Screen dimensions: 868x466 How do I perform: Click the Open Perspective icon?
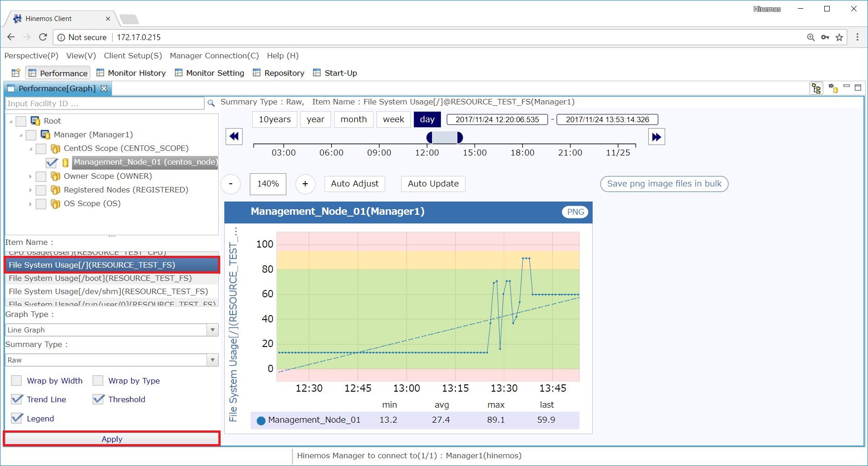(16, 73)
